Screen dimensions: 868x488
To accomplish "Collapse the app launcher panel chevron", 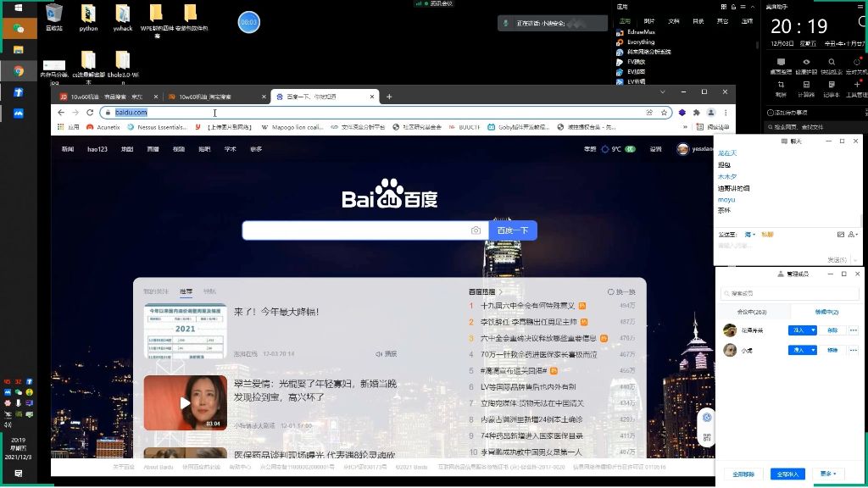I will pyautogui.click(x=753, y=7).
